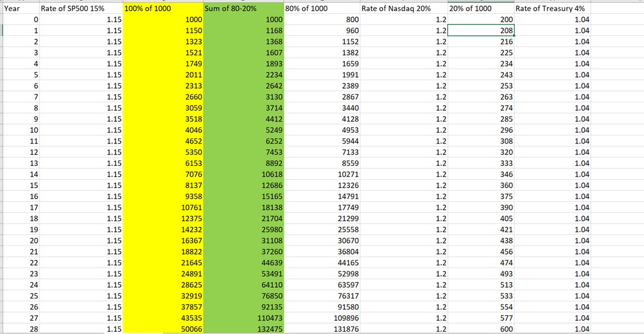Click the green cell with value 132475

click(243, 328)
